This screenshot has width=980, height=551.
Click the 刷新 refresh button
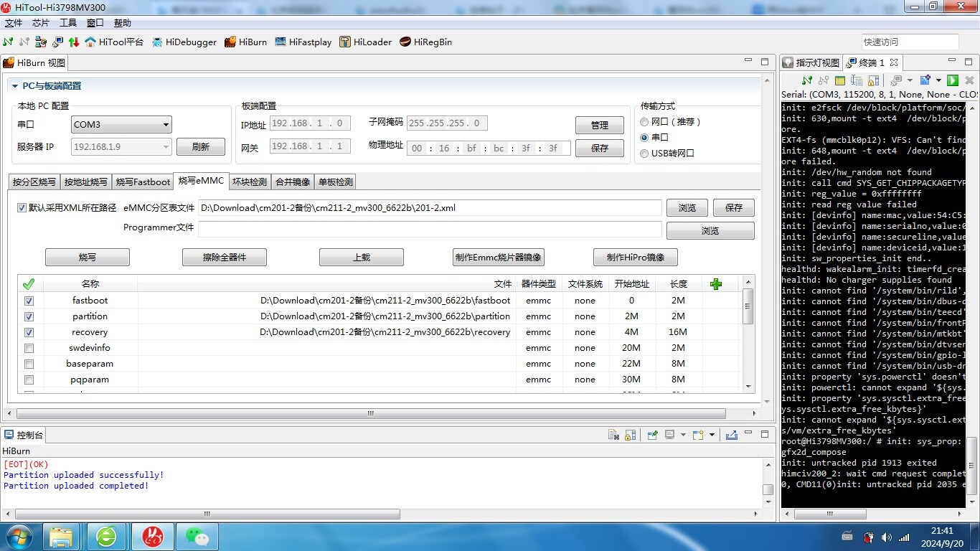pos(201,147)
